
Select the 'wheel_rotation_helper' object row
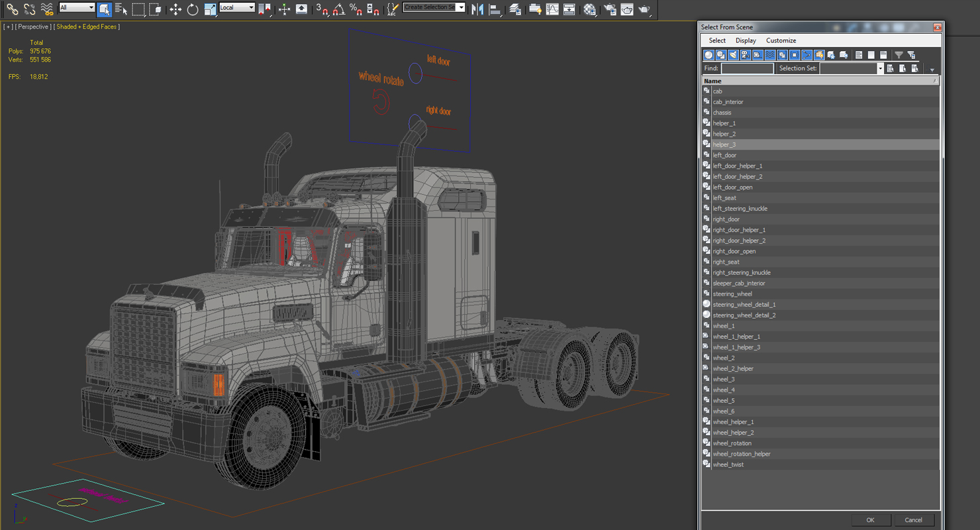tap(820, 454)
